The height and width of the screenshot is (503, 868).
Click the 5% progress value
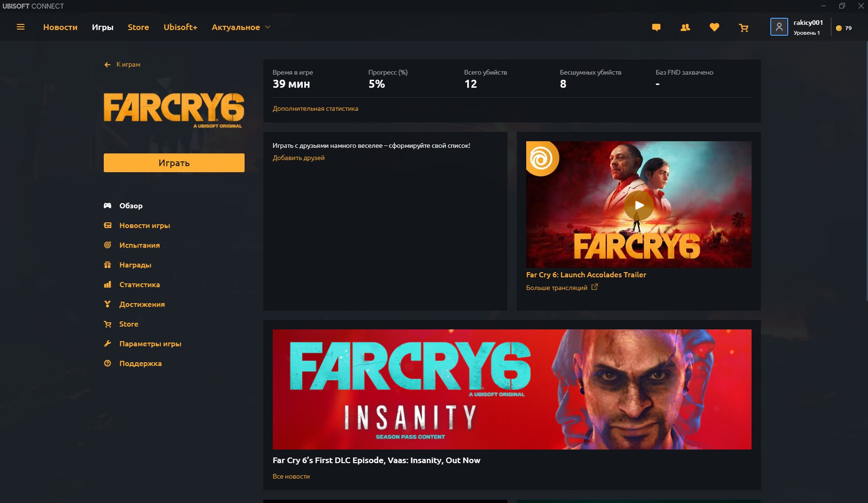tap(376, 84)
